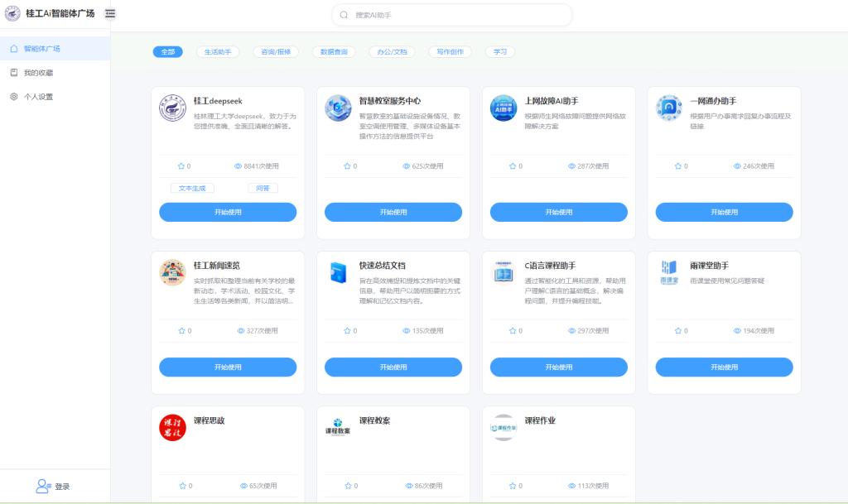Toggle favorite star on 桂工deepseek card
The height and width of the screenshot is (504, 848).
[x=181, y=166]
